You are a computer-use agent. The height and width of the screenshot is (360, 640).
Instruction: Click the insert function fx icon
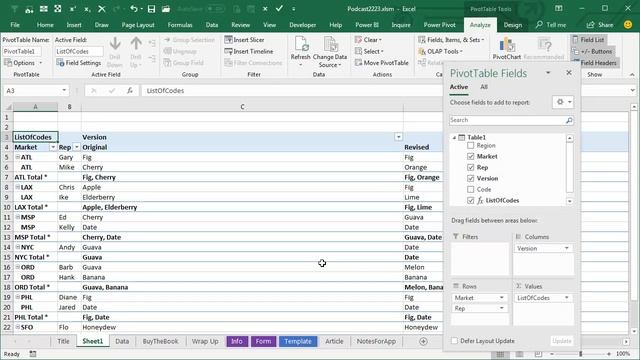(130, 91)
